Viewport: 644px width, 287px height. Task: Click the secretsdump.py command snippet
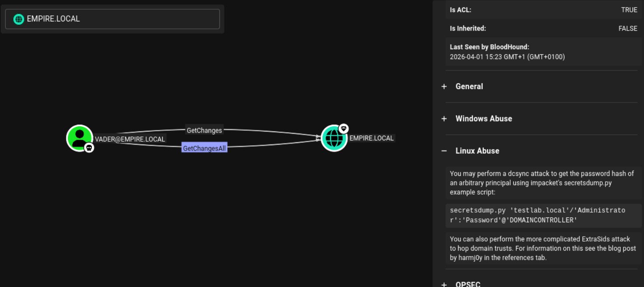tap(542, 216)
